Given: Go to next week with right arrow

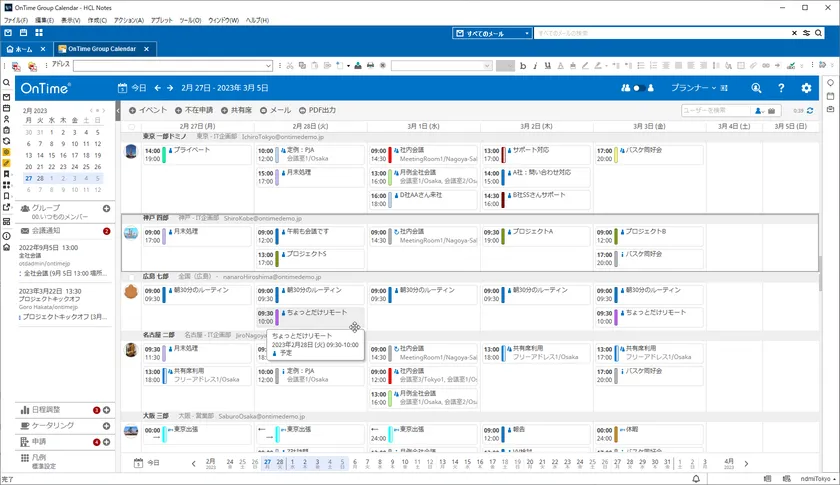Looking at the screenshot, I should 170,88.
